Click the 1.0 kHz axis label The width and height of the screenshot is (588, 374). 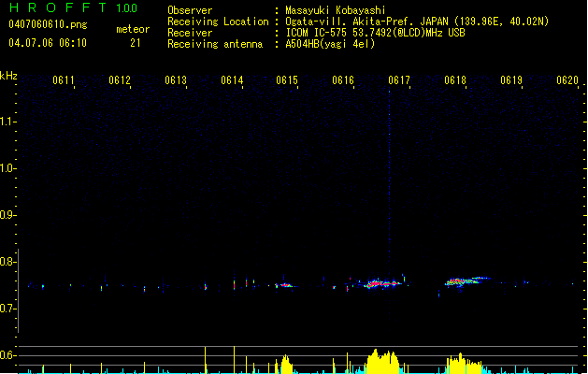point(7,168)
